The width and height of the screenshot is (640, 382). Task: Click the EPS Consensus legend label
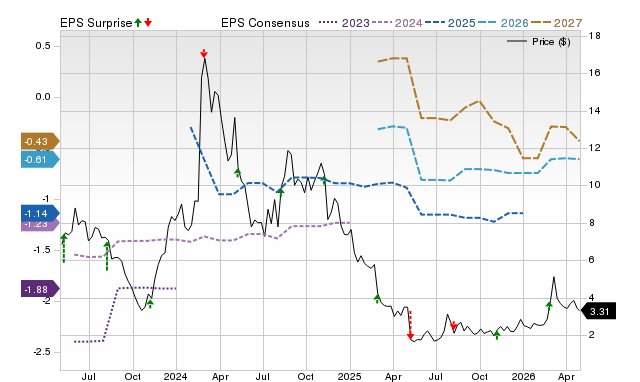265,23
